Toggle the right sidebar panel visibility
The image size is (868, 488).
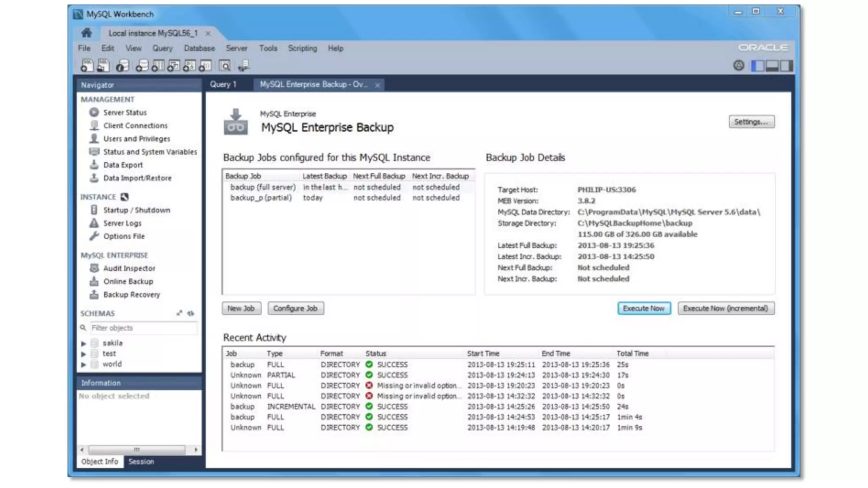[x=786, y=66]
